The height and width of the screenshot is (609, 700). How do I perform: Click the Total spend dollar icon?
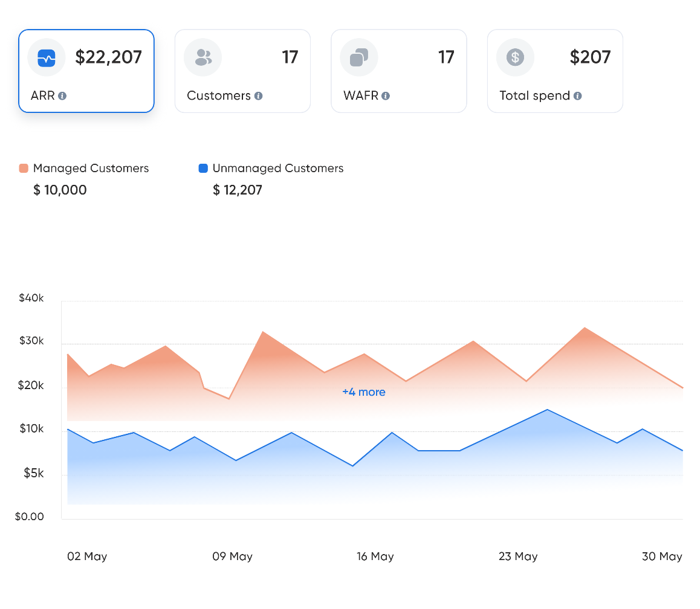(x=515, y=57)
